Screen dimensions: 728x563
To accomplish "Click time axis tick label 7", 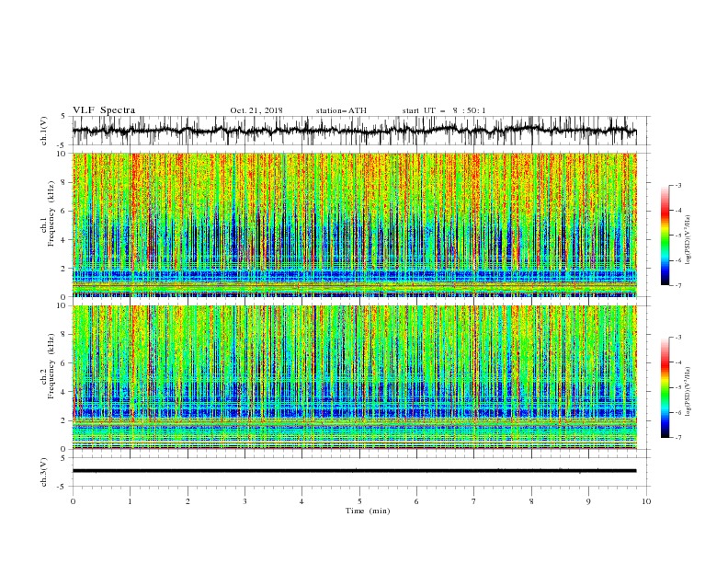I will 474,501.
